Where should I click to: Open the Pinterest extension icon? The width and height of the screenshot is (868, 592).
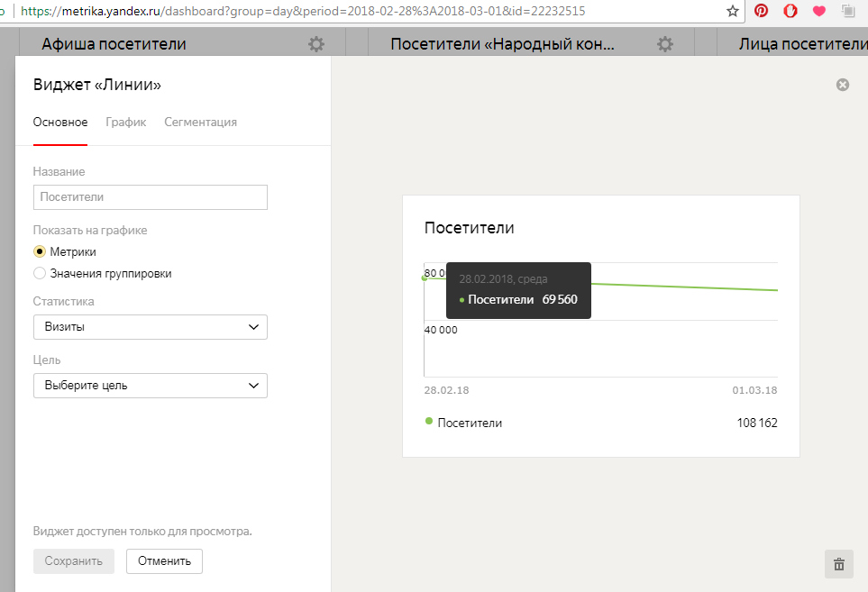[762, 11]
